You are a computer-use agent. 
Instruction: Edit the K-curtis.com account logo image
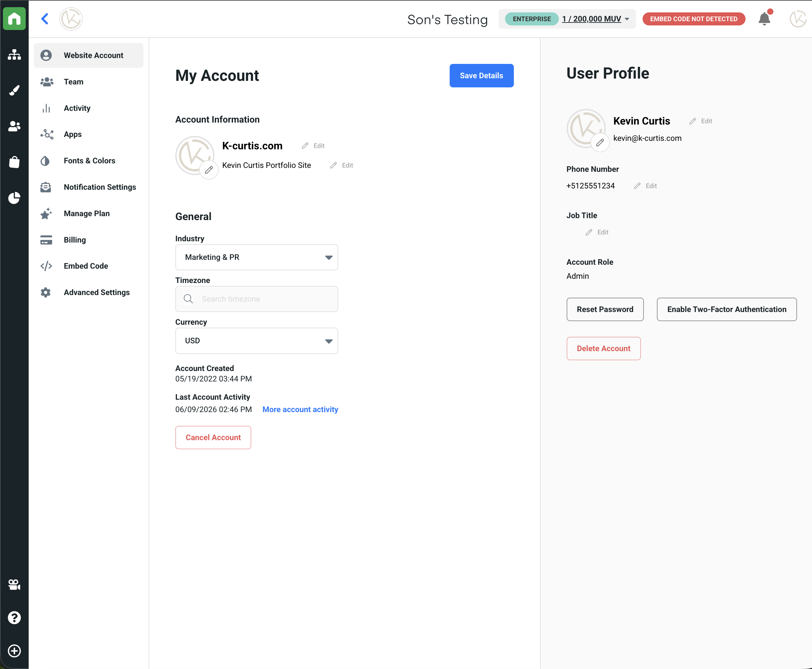click(x=209, y=170)
